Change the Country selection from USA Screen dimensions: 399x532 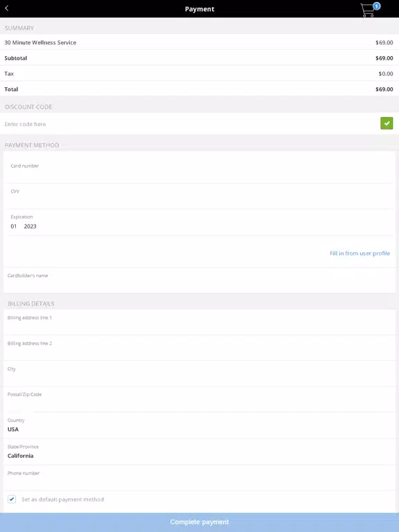199,425
